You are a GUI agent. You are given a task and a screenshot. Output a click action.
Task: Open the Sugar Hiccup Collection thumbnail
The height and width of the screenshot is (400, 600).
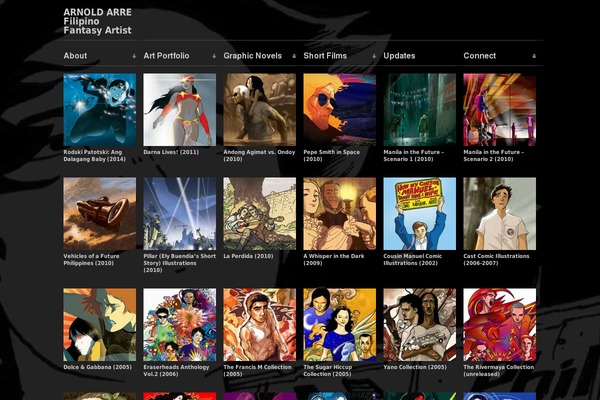pos(339,325)
